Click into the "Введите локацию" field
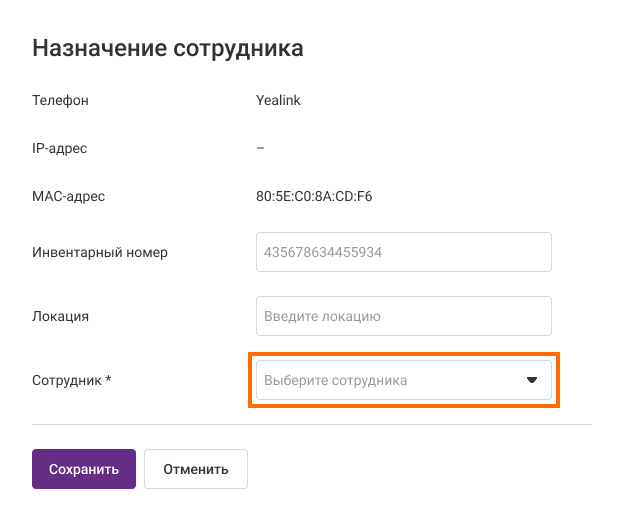 click(403, 316)
